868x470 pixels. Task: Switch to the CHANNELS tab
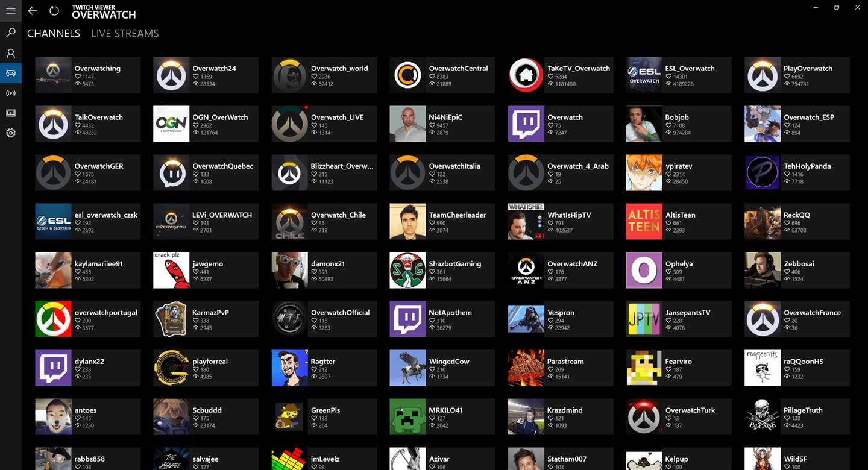[x=54, y=34]
